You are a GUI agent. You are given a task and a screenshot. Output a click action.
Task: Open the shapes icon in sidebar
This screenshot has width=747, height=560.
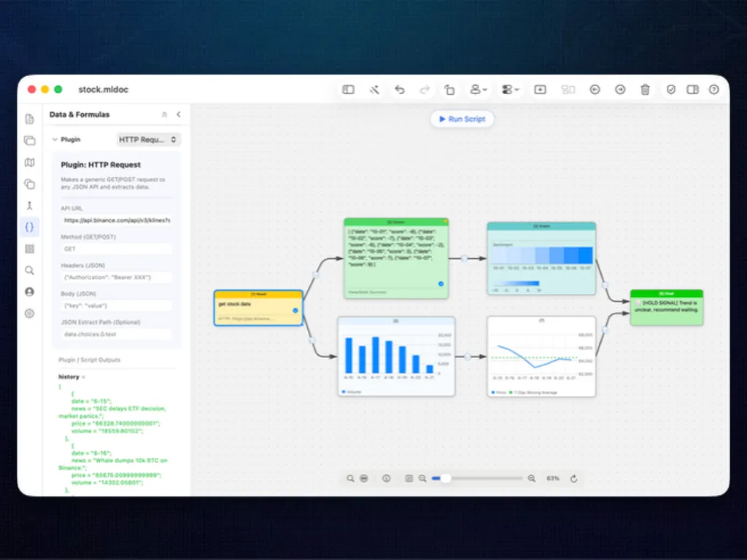[x=29, y=184]
